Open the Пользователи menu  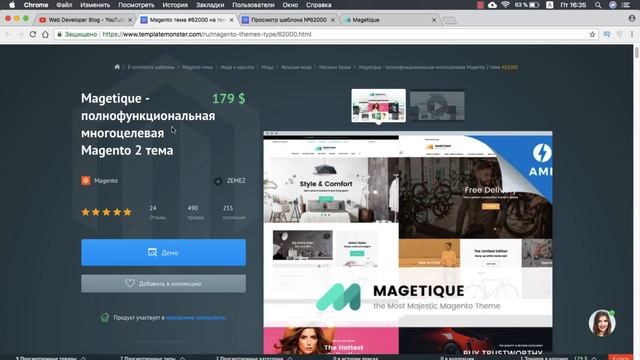[x=253, y=5]
